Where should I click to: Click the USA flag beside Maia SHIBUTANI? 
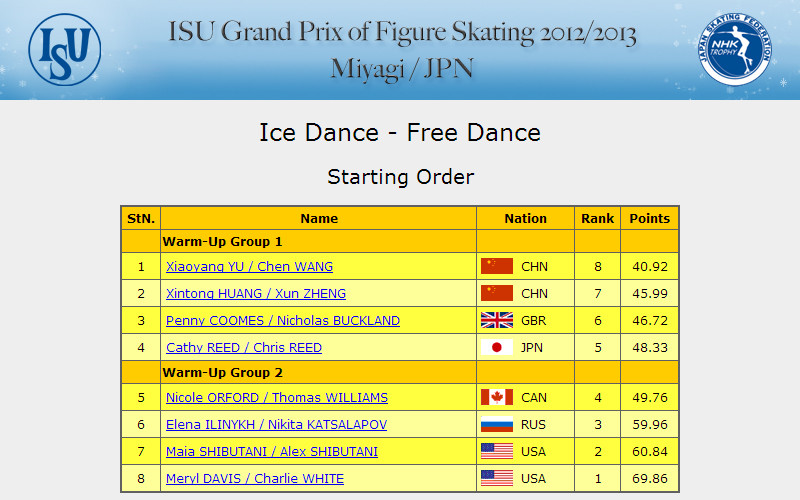(497, 452)
